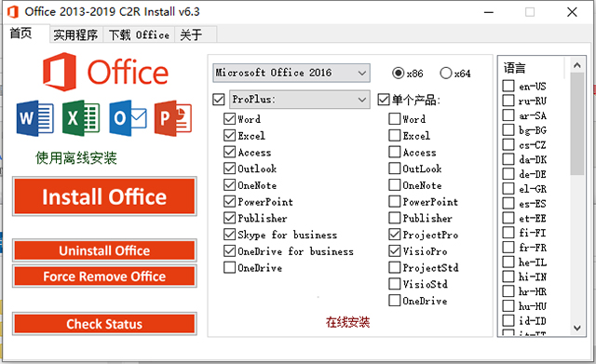The image size is (596, 364).
Task: Check the es-ES language checkbox
Action: (x=508, y=203)
